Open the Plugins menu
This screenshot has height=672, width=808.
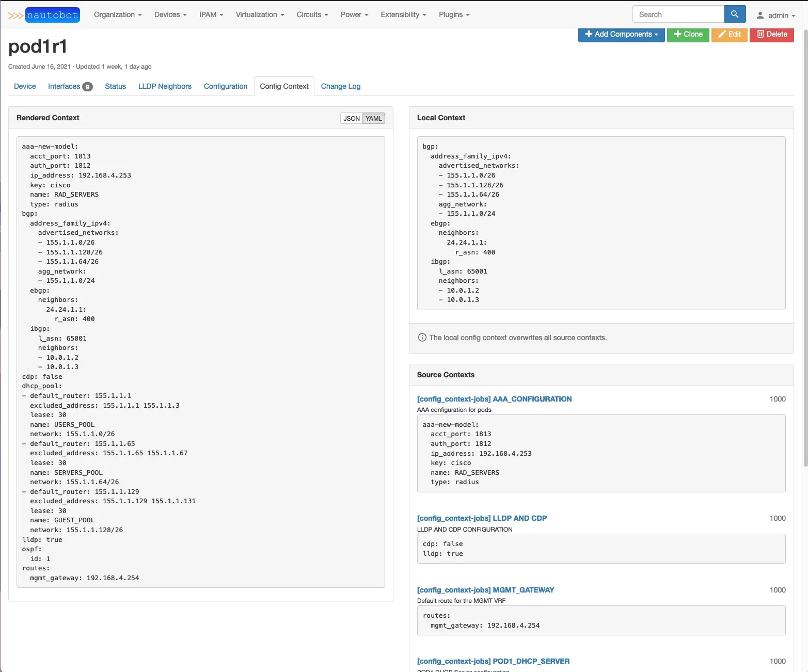tap(454, 14)
